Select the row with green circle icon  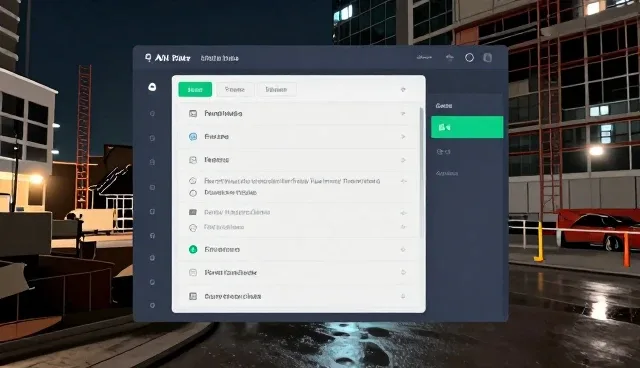tap(298, 249)
